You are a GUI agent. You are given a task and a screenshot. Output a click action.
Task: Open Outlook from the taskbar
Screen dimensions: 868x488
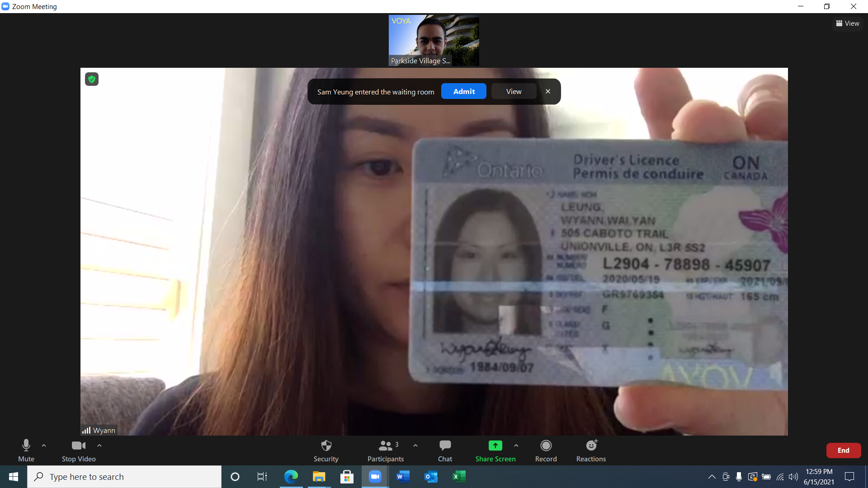pos(431,477)
